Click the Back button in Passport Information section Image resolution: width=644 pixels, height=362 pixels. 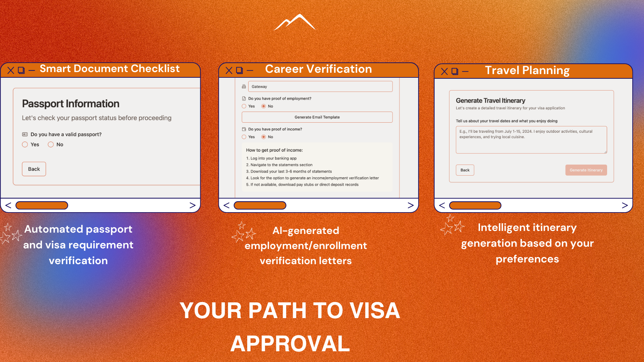[34, 169]
